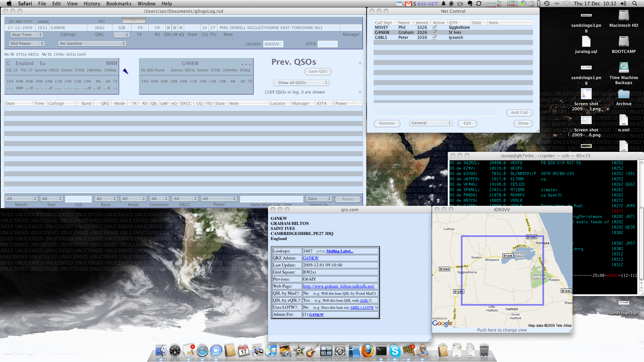This screenshot has width=644, height=362.
Task: Click the Save QSO button
Action: pyautogui.click(x=317, y=71)
